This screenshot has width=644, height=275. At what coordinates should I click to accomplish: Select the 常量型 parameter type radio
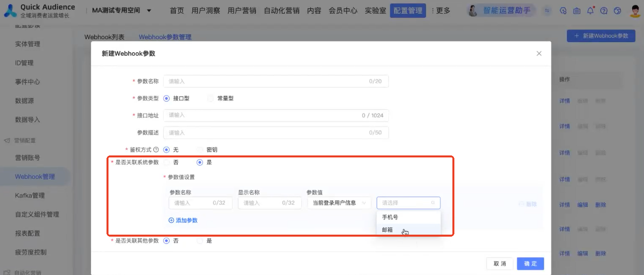[210, 98]
